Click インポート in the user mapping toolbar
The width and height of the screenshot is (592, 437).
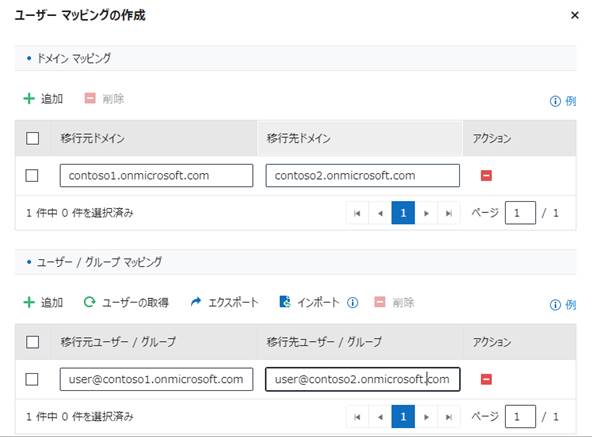click(309, 303)
